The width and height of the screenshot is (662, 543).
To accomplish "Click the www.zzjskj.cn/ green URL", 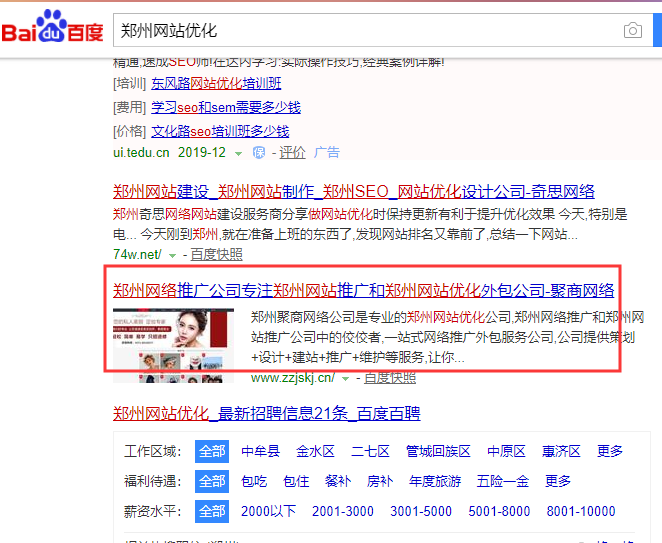I will [x=293, y=377].
